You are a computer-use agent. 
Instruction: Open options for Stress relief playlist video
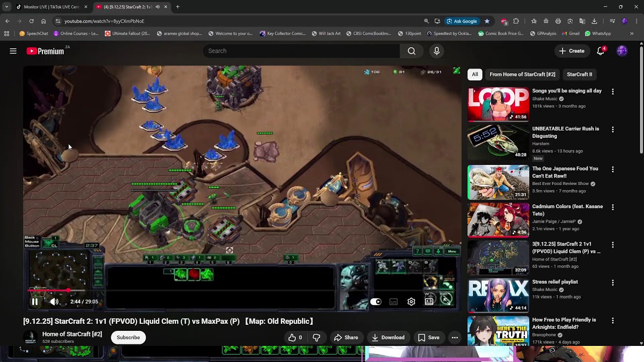tap(612, 283)
